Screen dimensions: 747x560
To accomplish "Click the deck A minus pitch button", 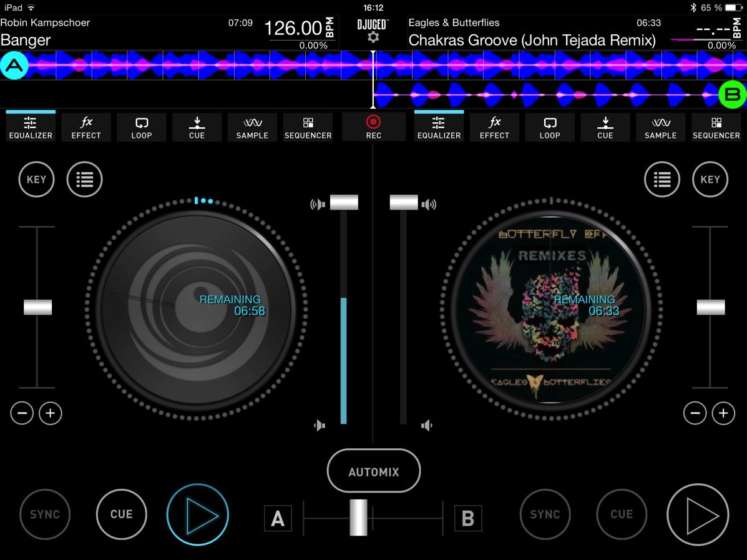I will click(x=22, y=413).
